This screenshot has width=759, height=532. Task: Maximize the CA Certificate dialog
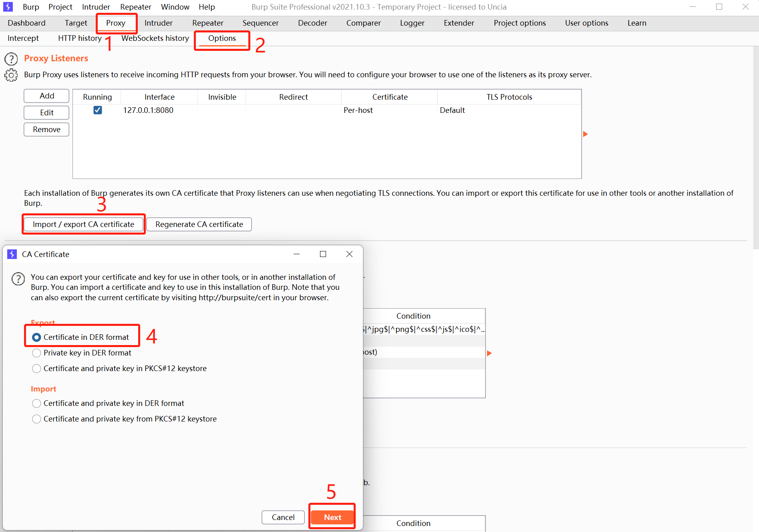[323, 254]
